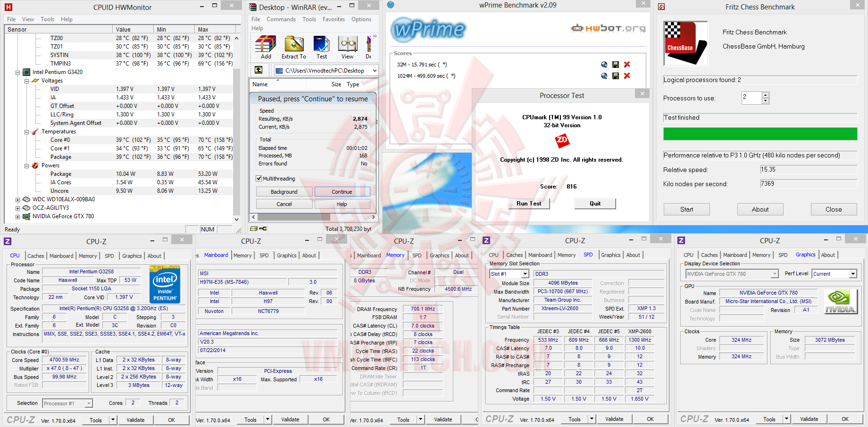Open the Perf Level Current dropdown
The width and height of the screenshot is (868, 427).
pos(853,274)
